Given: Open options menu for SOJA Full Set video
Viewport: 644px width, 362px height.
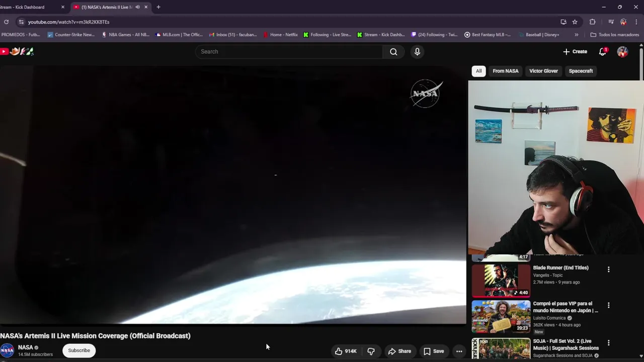Looking at the screenshot, I should [608, 343].
